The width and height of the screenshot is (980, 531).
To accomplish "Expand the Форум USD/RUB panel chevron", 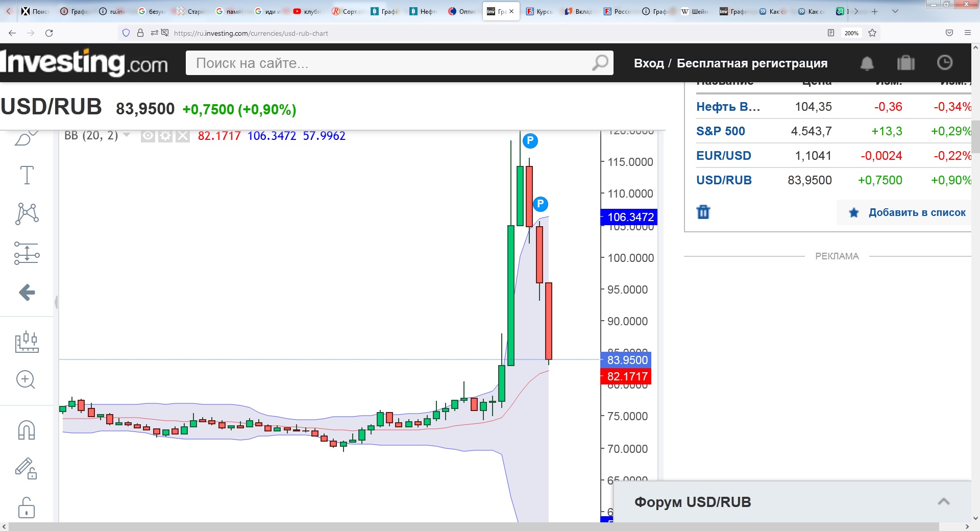I will click(x=944, y=502).
